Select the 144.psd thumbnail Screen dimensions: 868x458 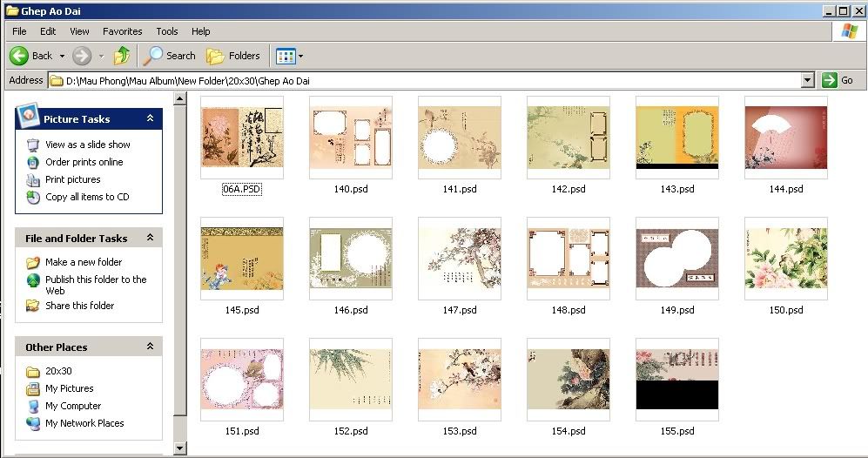click(786, 138)
